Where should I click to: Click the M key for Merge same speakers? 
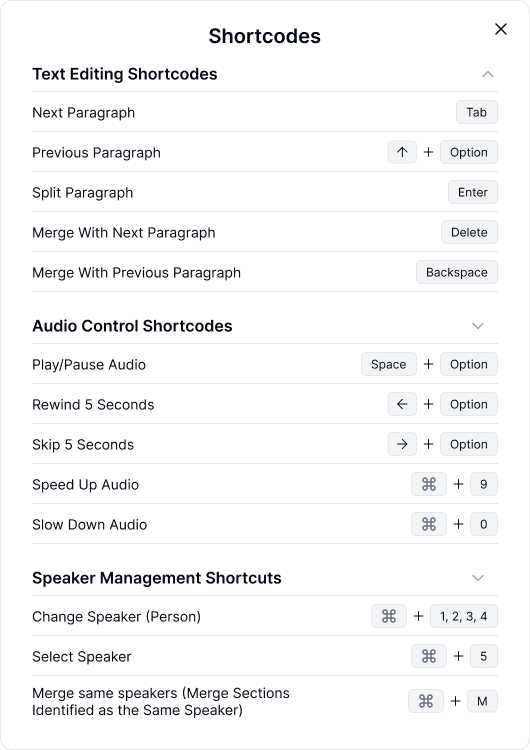point(482,701)
